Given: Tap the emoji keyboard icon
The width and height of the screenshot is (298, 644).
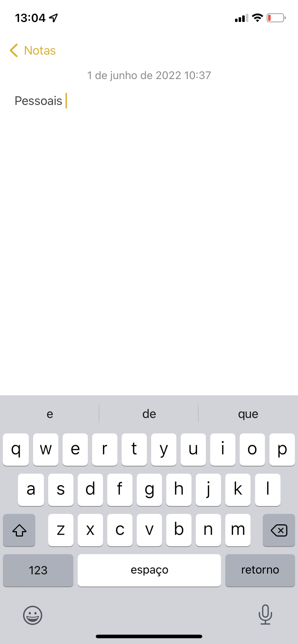Looking at the screenshot, I should pyautogui.click(x=33, y=615).
